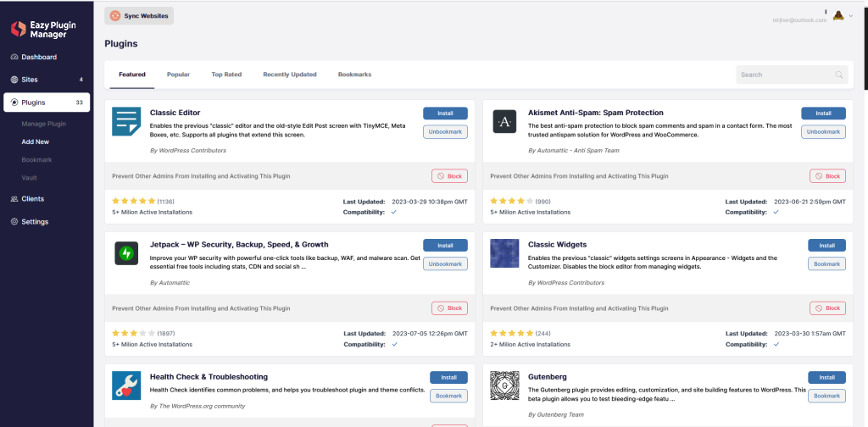Viewport: 868px width, 427px height.
Task: Select Add New submenu item
Action: pyautogui.click(x=36, y=141)
